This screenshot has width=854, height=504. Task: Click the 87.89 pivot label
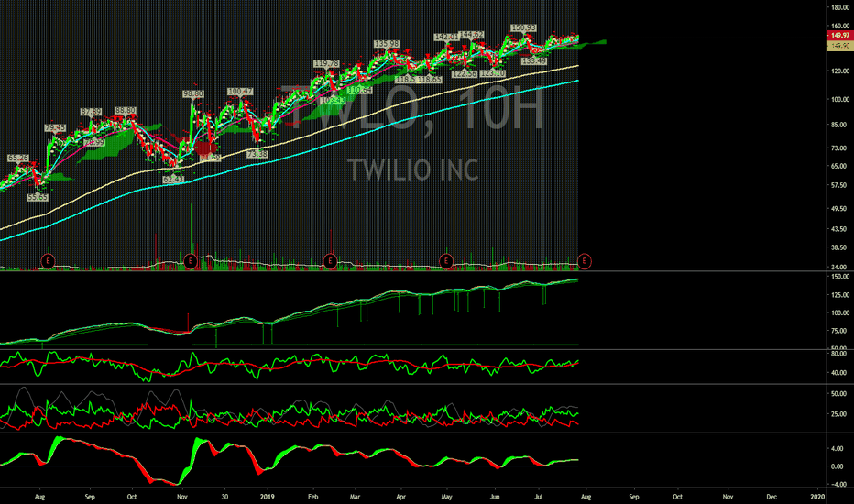[91, 112]
